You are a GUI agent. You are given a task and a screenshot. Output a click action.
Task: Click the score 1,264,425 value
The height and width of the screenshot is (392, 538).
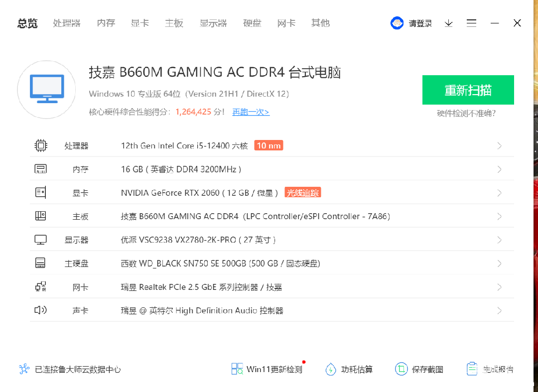[x=193, y=112]
